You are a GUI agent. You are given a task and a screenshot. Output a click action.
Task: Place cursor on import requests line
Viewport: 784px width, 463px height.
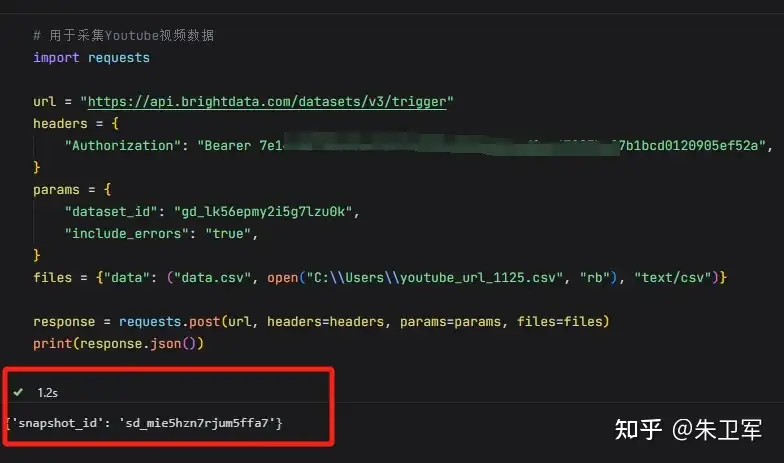click(x=91, y=58)
